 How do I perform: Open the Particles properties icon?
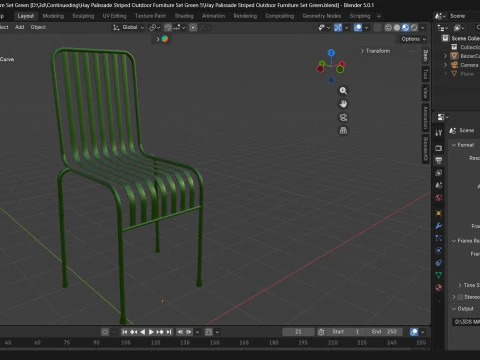(439, 238)
